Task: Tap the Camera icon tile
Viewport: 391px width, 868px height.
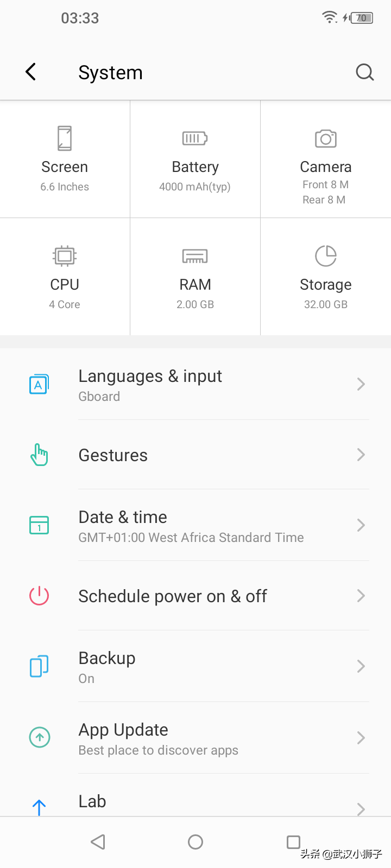Action: point(325,138)
